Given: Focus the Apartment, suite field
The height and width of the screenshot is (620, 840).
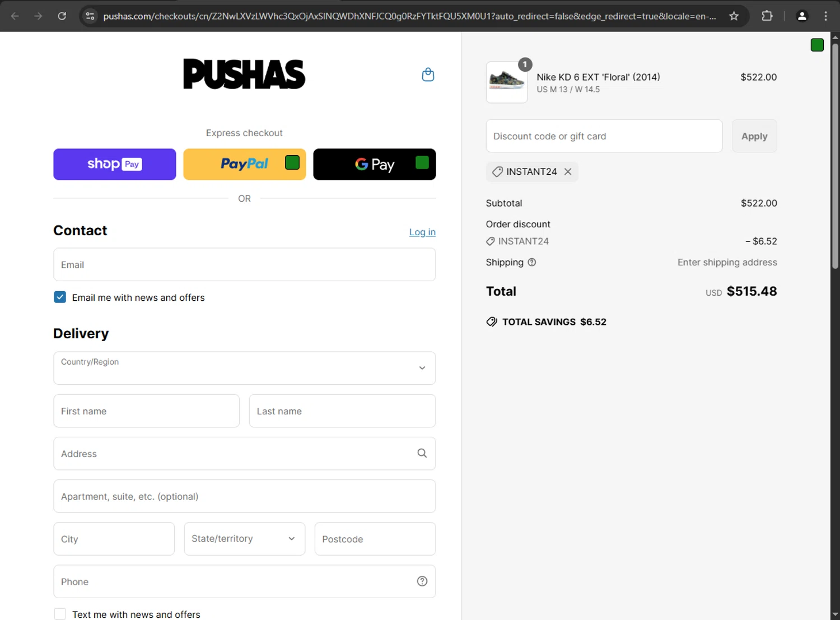Looking at the screenshot, I should [x=245, y=496].
